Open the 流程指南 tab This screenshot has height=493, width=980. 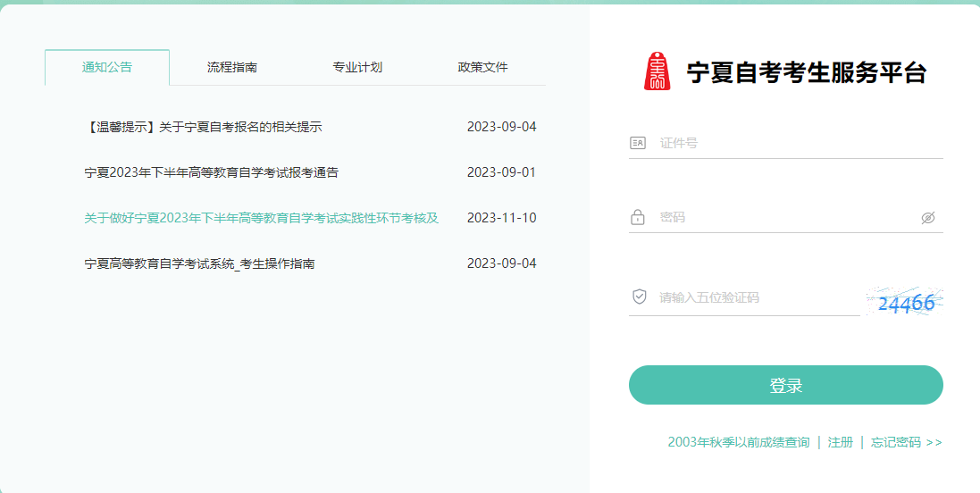click(x=232, y=68)
